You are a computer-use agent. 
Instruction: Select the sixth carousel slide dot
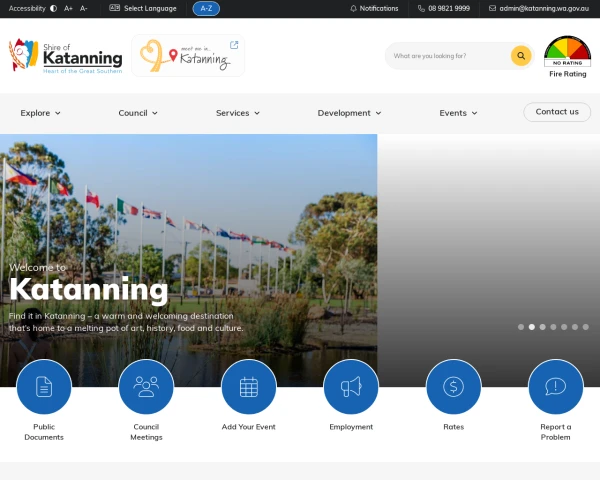pyautogui.click(x=575, y=327)
